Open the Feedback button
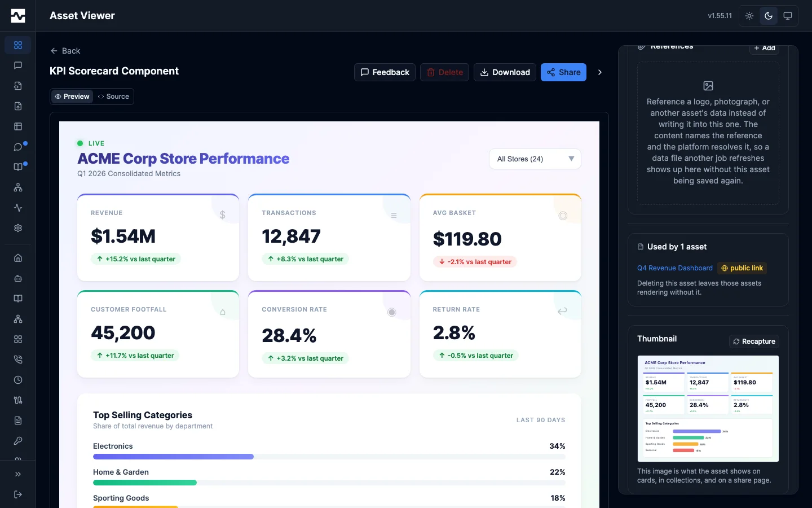812x508 pixels. tap(385, 72)
